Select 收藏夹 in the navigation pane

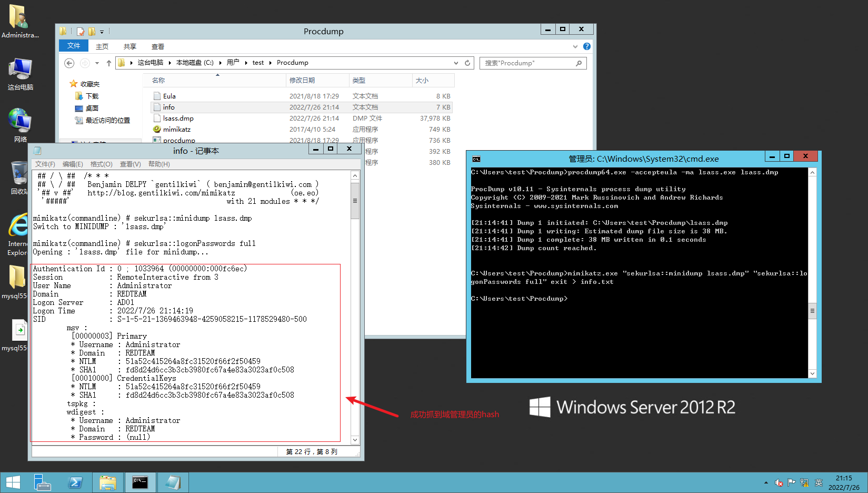[85, 84]
